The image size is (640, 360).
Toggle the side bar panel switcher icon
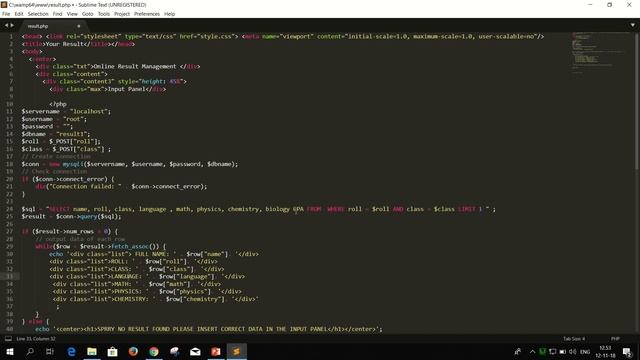pos(8,339)
